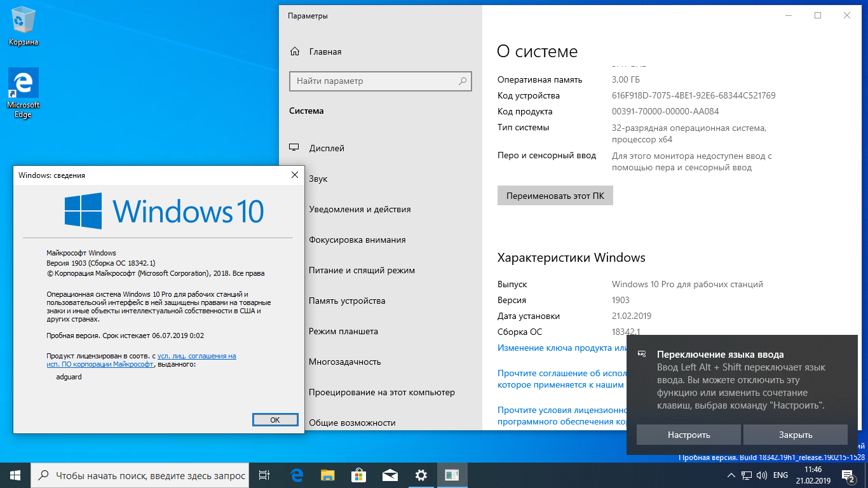Switch to the winver taskbar icon
The image size is (868, 488).
click(452, 475)
